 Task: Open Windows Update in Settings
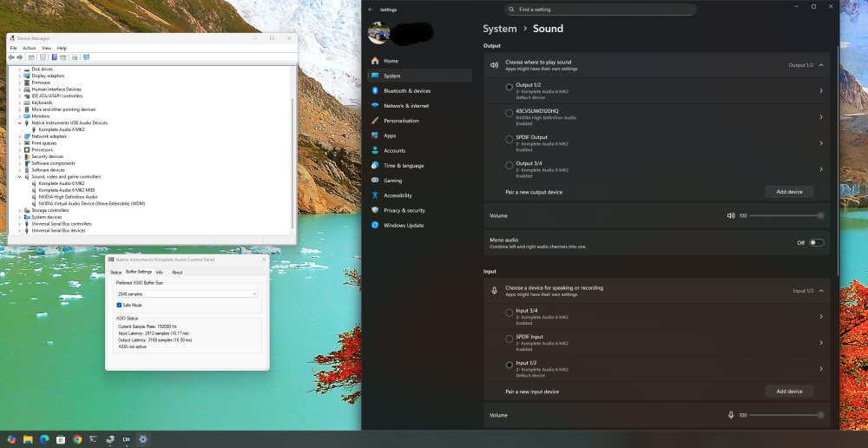pos(419,226)
